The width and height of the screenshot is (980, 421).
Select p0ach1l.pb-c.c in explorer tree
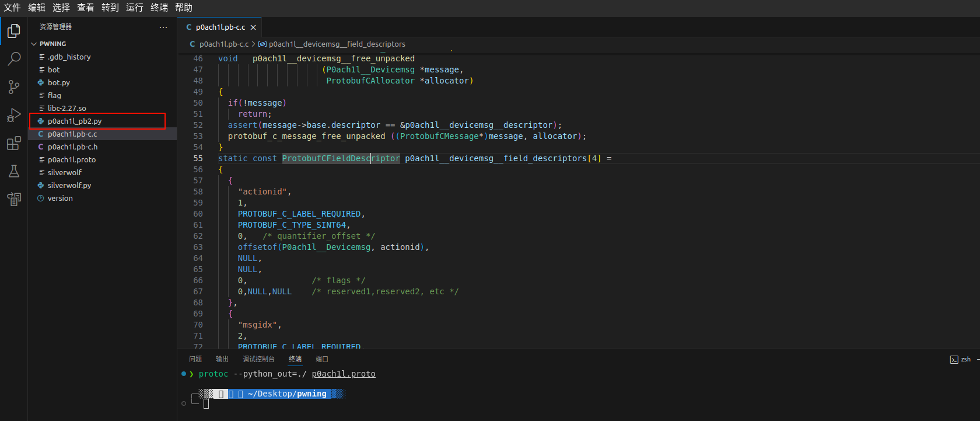coord(103,134)
